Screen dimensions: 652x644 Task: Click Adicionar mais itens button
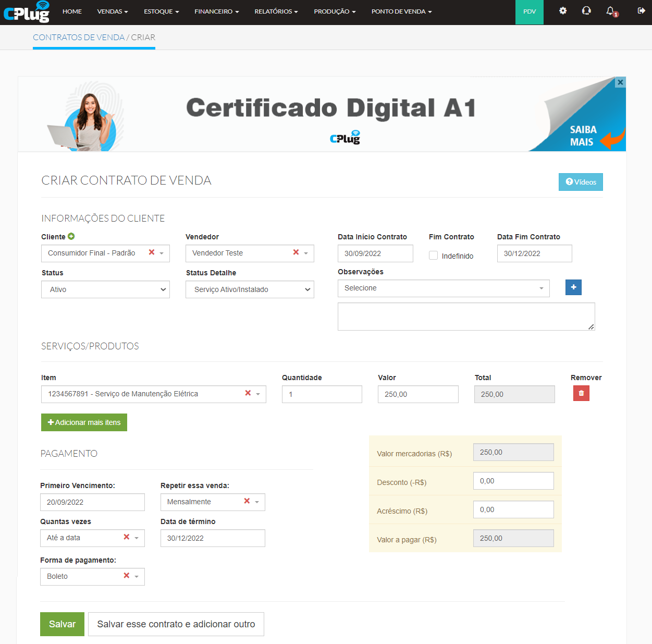(x=84, y=422)
